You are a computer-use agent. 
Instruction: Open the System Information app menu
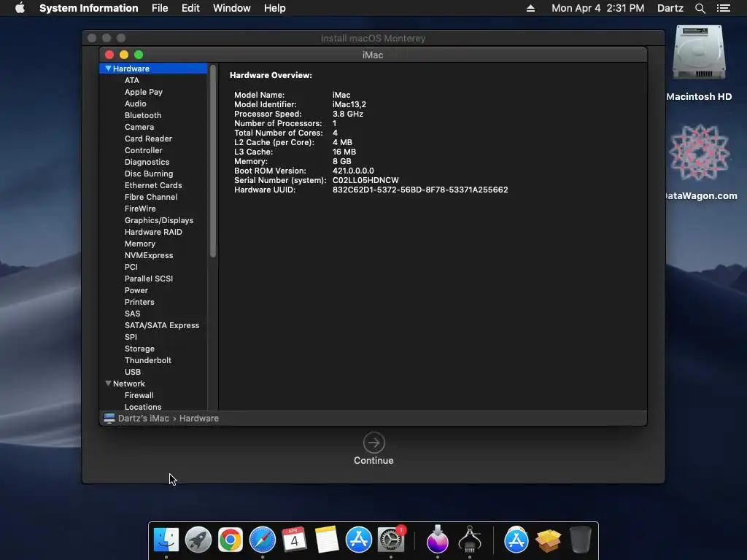88,8
